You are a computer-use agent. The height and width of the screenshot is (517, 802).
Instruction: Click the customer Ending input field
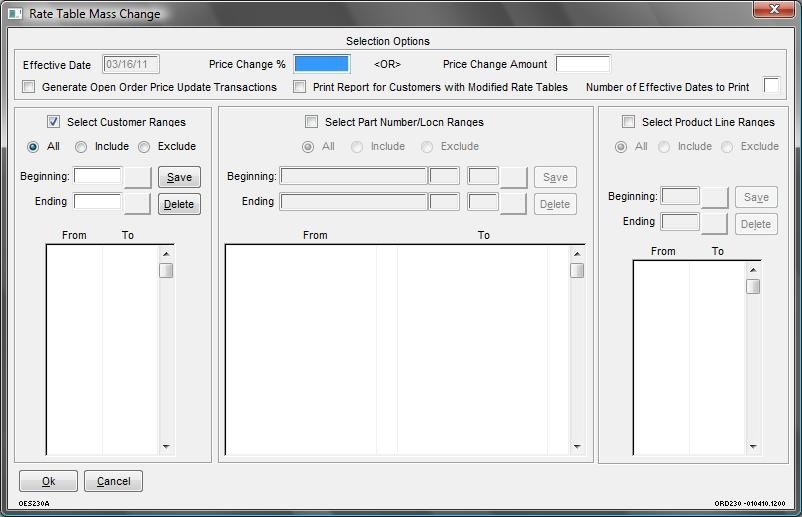pos(98,201)
